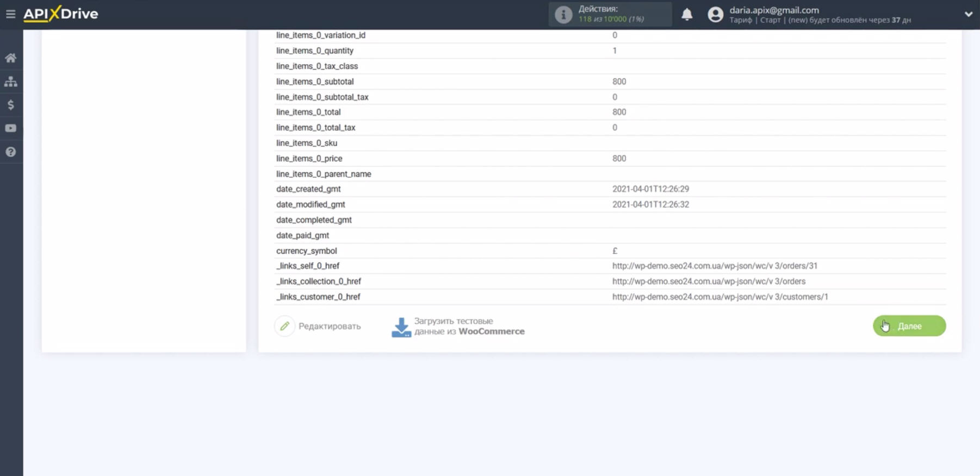The height and width of the screenshot is (476, 980).
Task: Click the line_items_0_subtotal_tax field name
Action: pyautogui.click(x=322, y=97)
